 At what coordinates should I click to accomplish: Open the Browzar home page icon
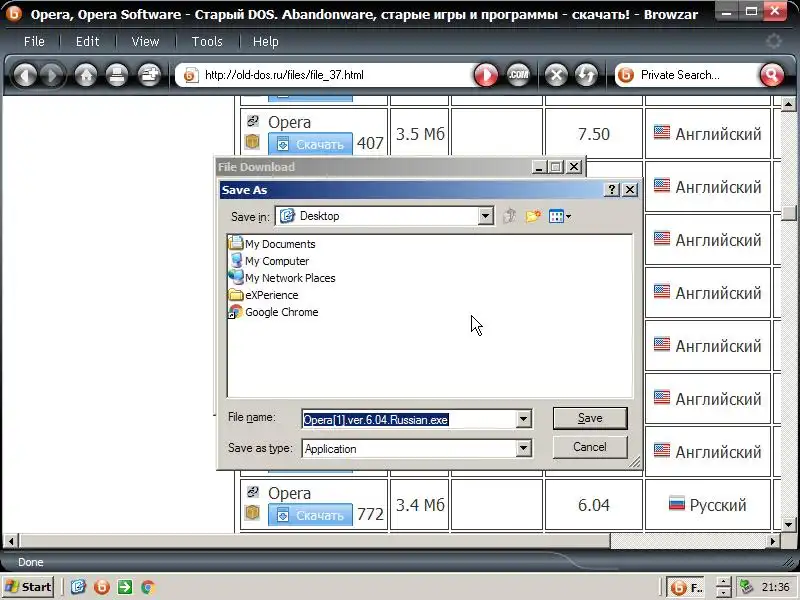coord(86,76)
